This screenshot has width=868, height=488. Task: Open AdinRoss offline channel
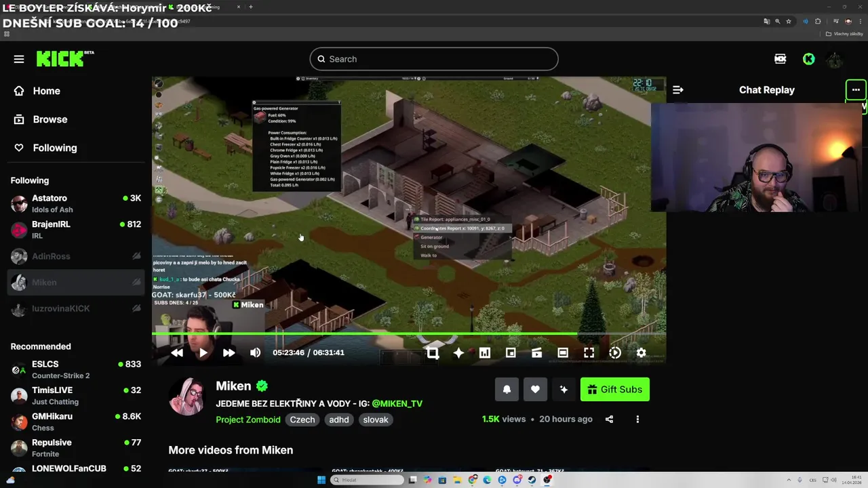pyautogui.click(x=76, y=256)
